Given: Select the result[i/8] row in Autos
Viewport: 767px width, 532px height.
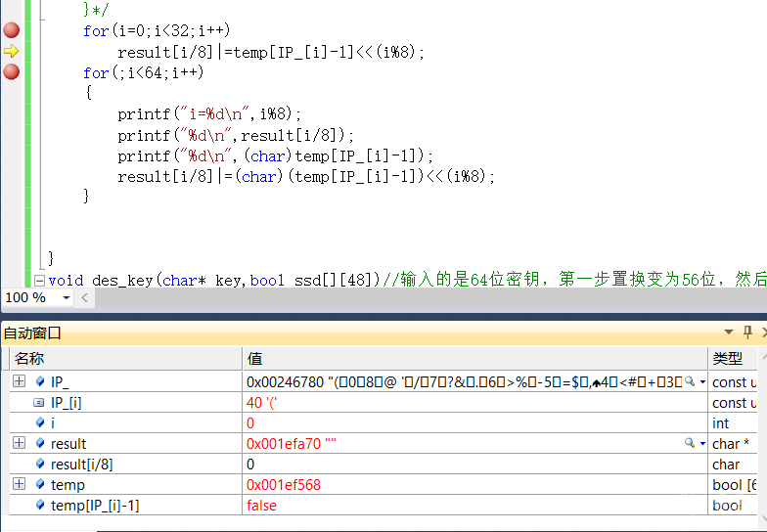Looking at the screenshot, I should click(x=83, y=464).
